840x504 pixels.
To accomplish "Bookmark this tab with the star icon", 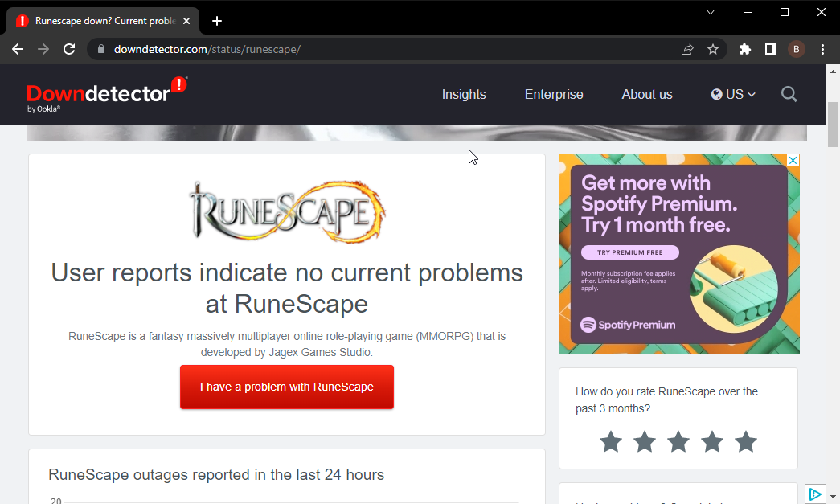I will pyautogui.click(x=713, y=49).
